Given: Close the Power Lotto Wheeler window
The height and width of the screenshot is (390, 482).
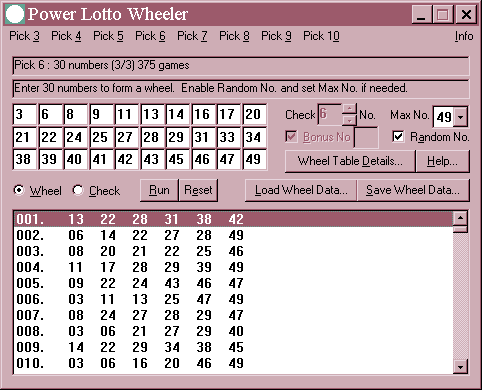Looking at the screenshot, I should [466, 14].
